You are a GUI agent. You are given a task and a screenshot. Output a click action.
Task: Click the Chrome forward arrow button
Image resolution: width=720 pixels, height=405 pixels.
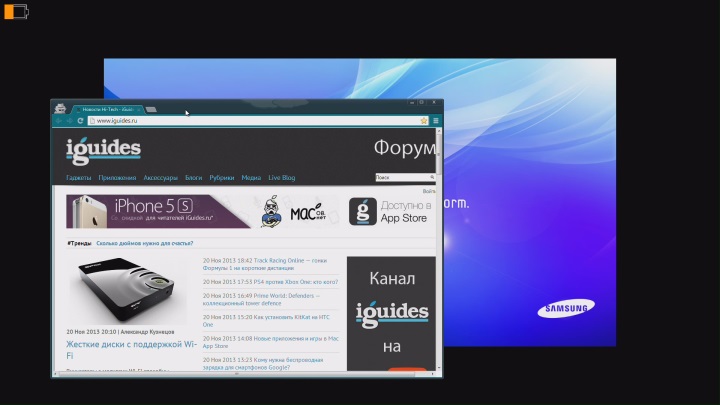69,121
